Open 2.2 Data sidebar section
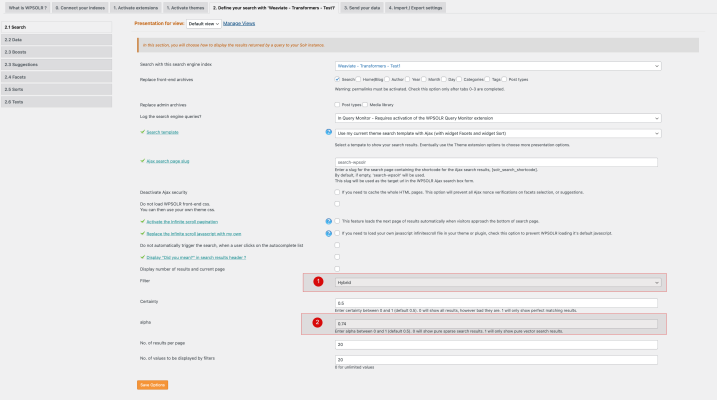This screenshot has width=717, height=400. tap(56, 40)
